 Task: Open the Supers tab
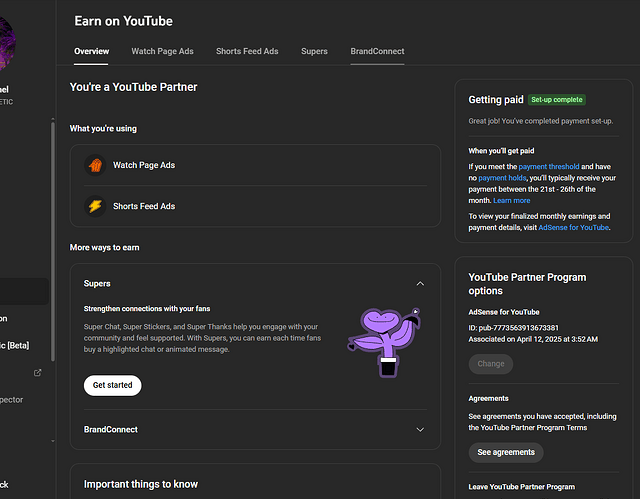(314, 51)
